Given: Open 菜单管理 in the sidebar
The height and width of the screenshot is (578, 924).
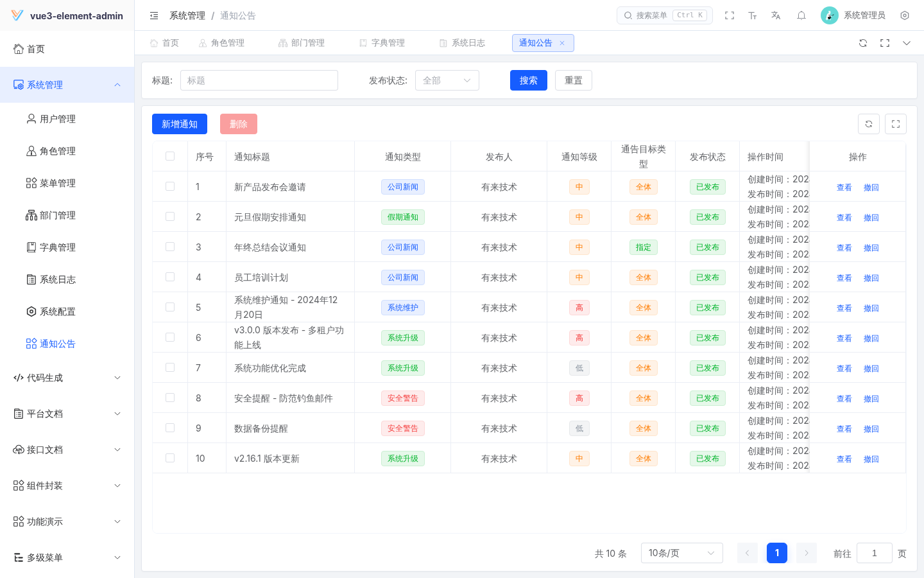Looking at the screenshot, I should pos(67,183).
